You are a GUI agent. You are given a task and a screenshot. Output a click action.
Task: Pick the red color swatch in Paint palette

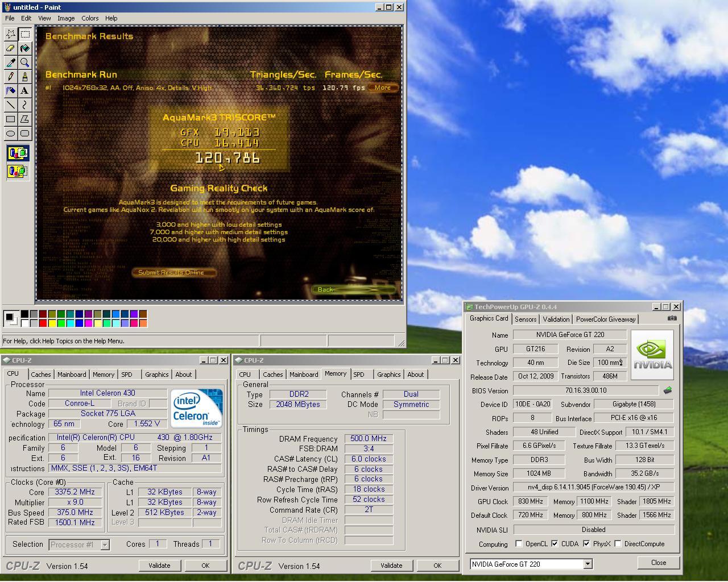click(43, 323)
